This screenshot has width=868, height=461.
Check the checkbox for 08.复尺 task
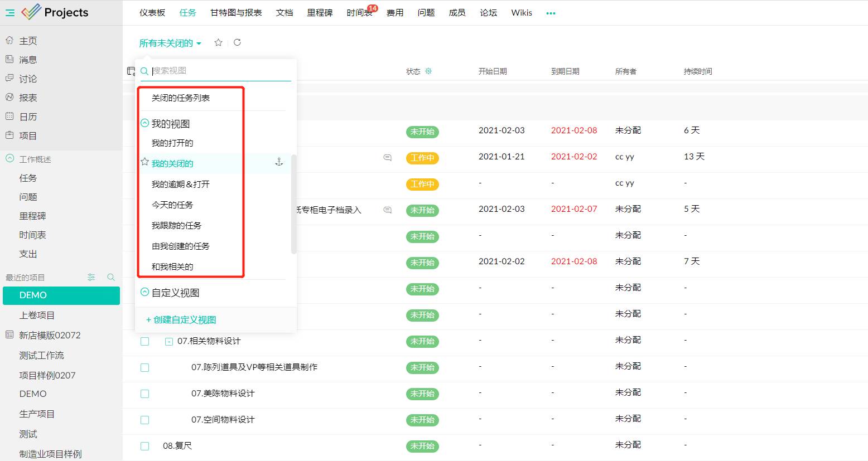[144, 446]
